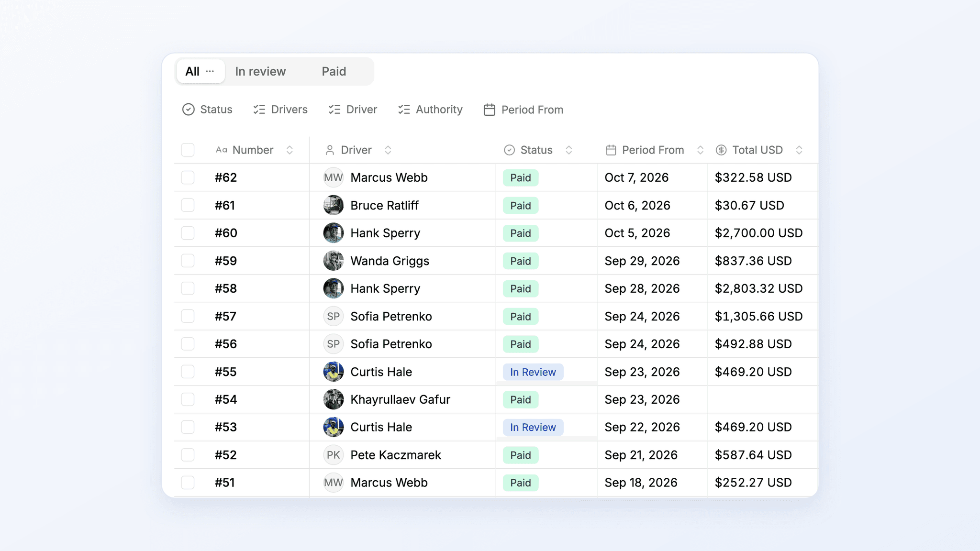This screenshot has width=980, height=551.
Task: Click the Authority filter list icon
Action: [x=404, y=110]
